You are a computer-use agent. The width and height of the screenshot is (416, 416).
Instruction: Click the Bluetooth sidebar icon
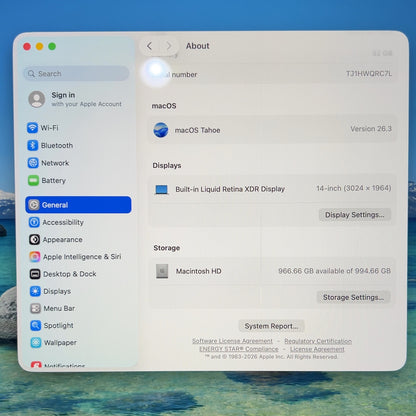pyautogui.click(x=33, y=145)
